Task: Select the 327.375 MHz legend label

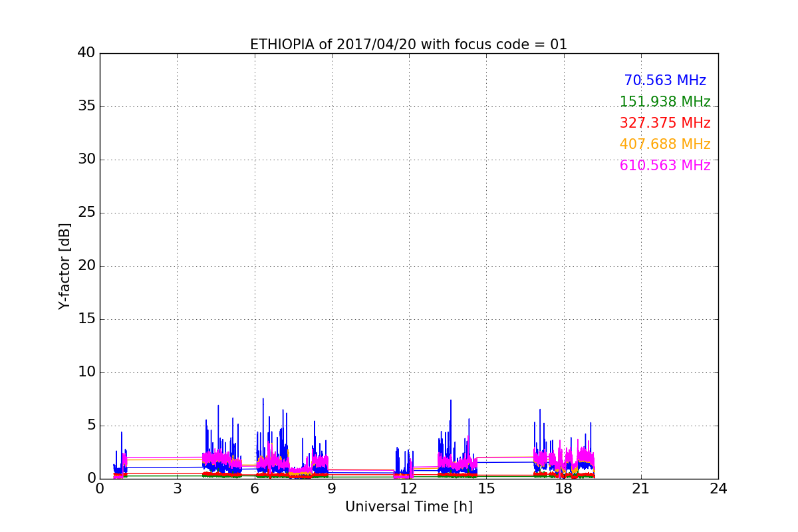Action: (x=665, y=123)
